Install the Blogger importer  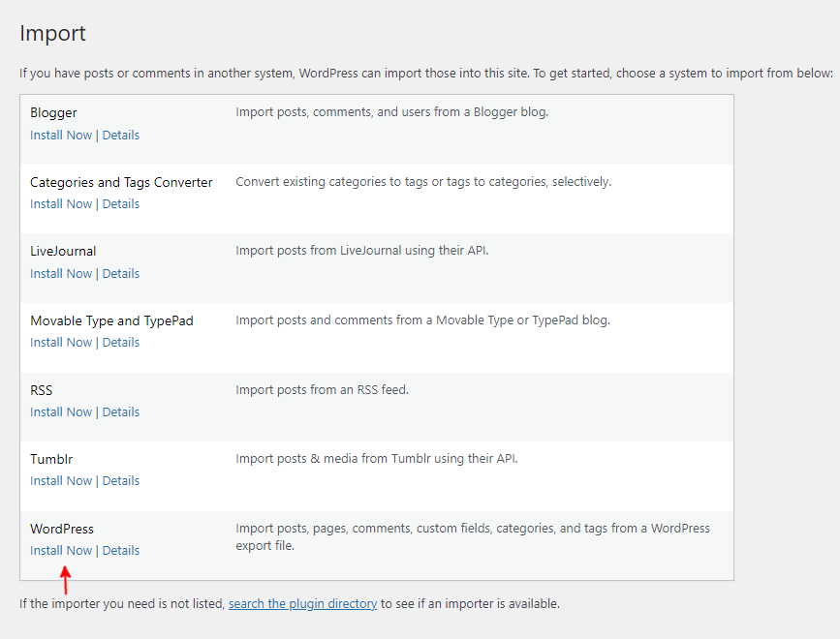pos(60,135)
